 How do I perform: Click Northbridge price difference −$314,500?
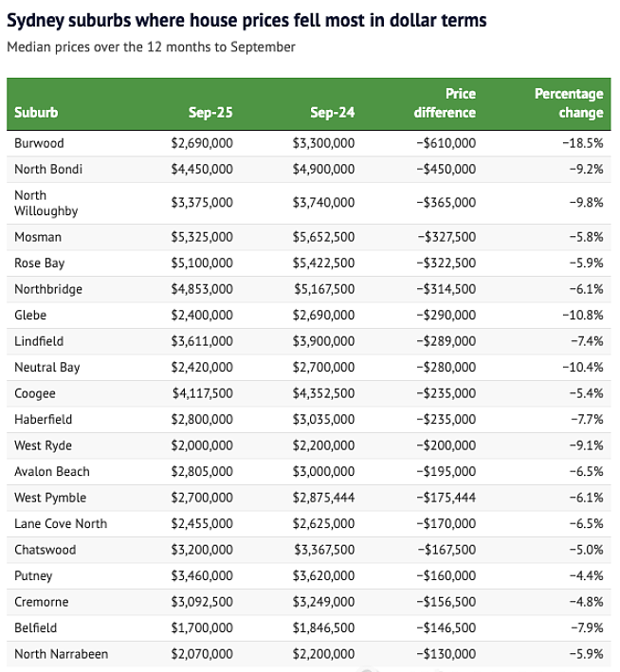point(447,289)
